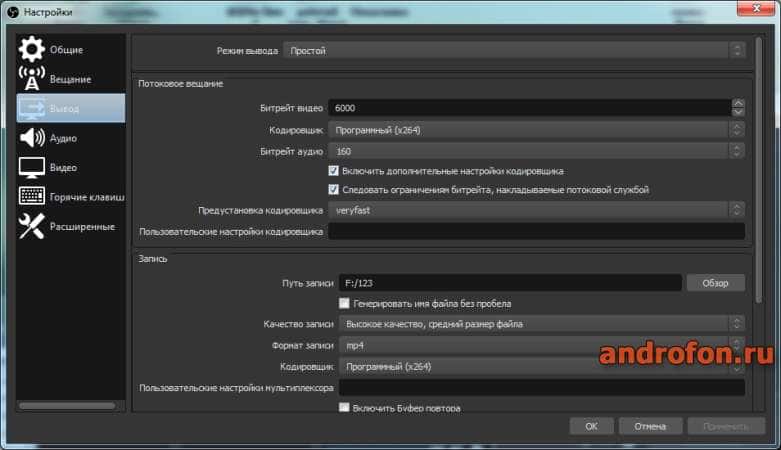The height and width of the screenshot is (450, 781).
Task: Select the Вещание antenna icon
Action: tap(32, 78)
